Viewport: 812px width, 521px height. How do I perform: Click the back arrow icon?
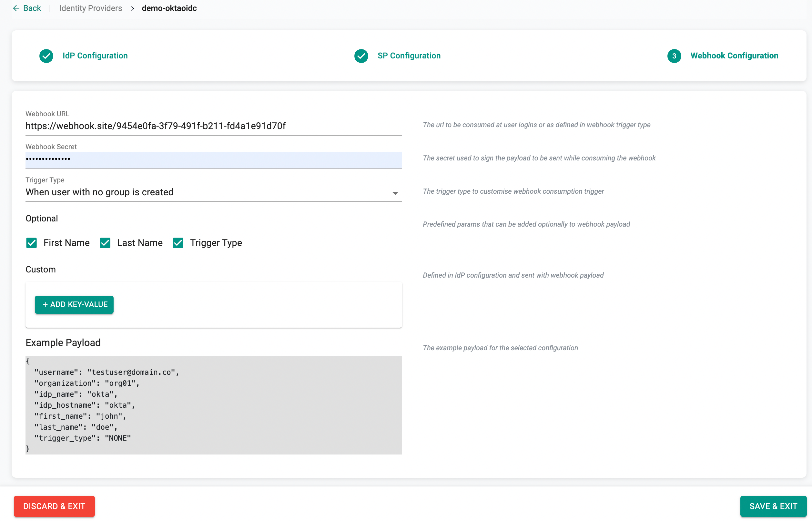[16, 8]
